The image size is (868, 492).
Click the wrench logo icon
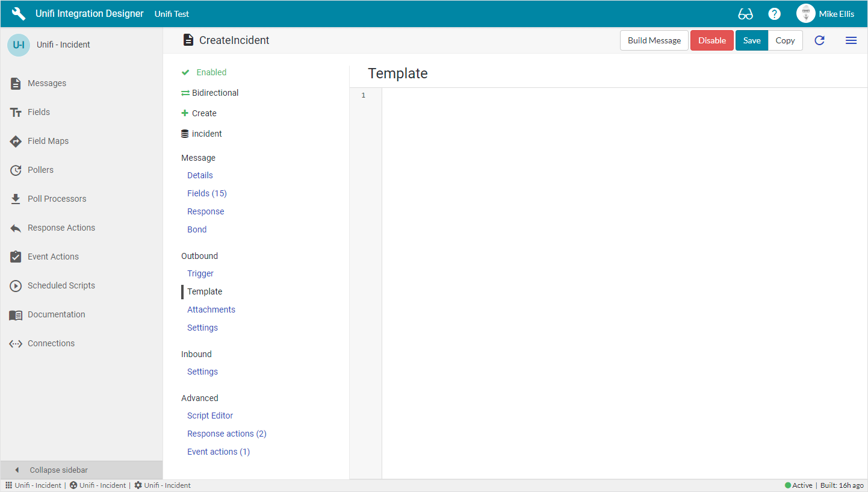(x=19, y=14)
